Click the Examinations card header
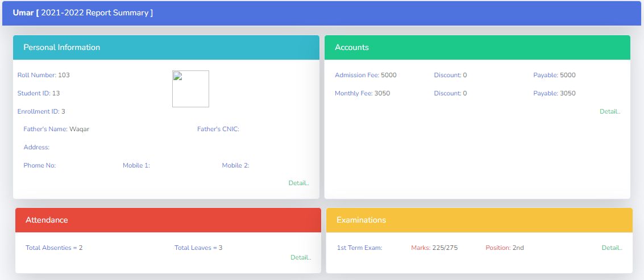The width and height of the screenshot is (644, 280). [x=479, y=220]
